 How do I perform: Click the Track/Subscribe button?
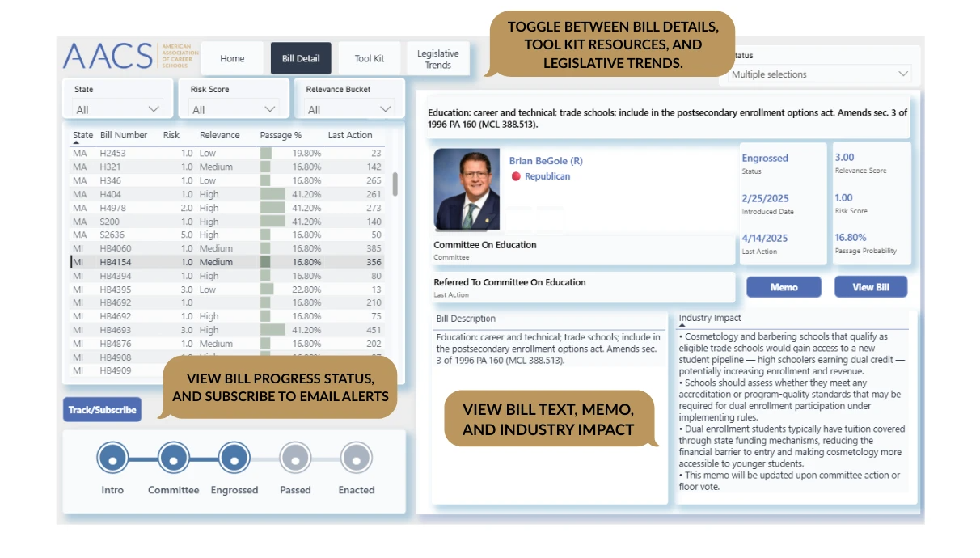pyautogui.click(x=102, y=410)
